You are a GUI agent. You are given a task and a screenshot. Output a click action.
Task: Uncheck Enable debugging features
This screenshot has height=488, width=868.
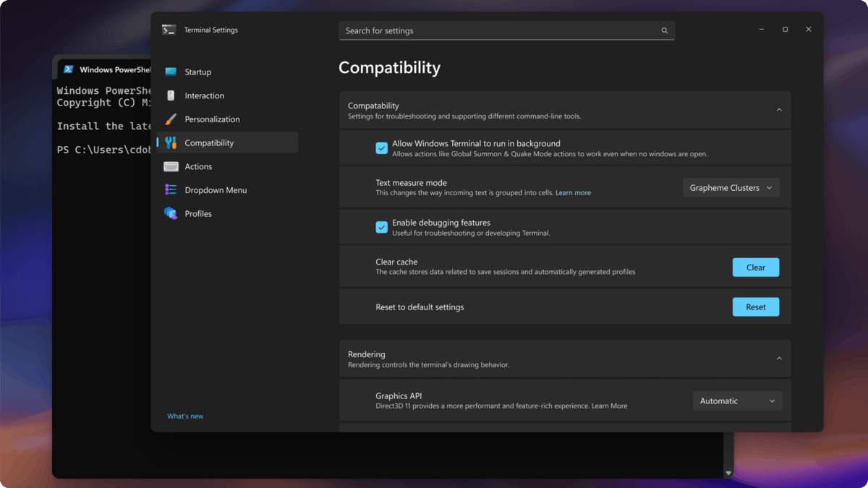pos(382,227)
